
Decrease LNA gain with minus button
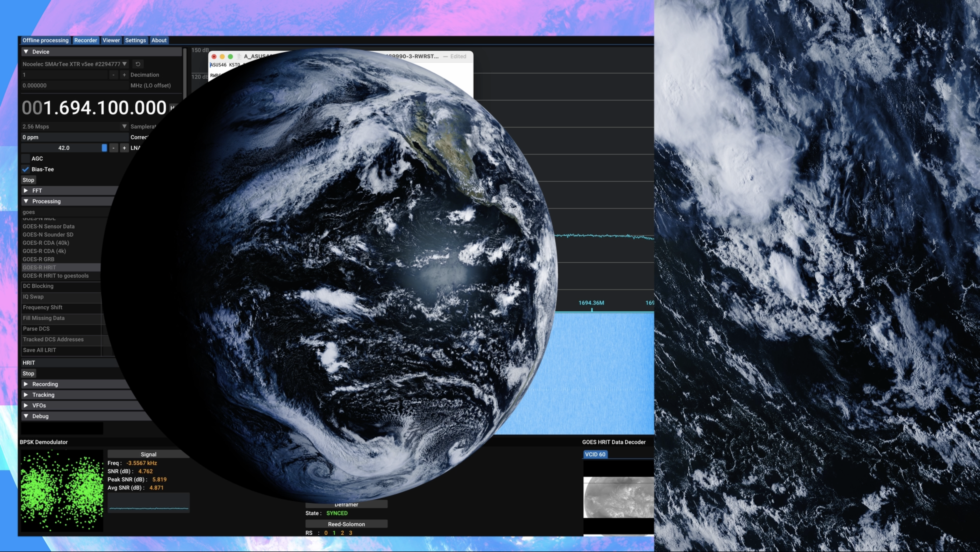[113, 148]
